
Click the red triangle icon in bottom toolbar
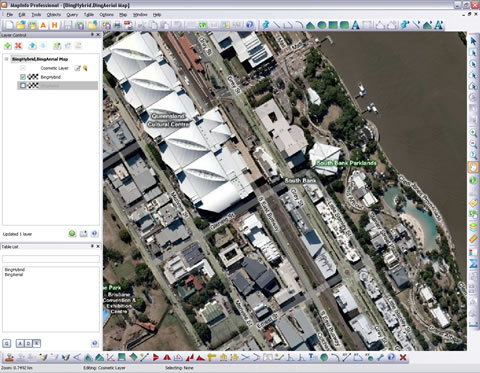(167, 358)
